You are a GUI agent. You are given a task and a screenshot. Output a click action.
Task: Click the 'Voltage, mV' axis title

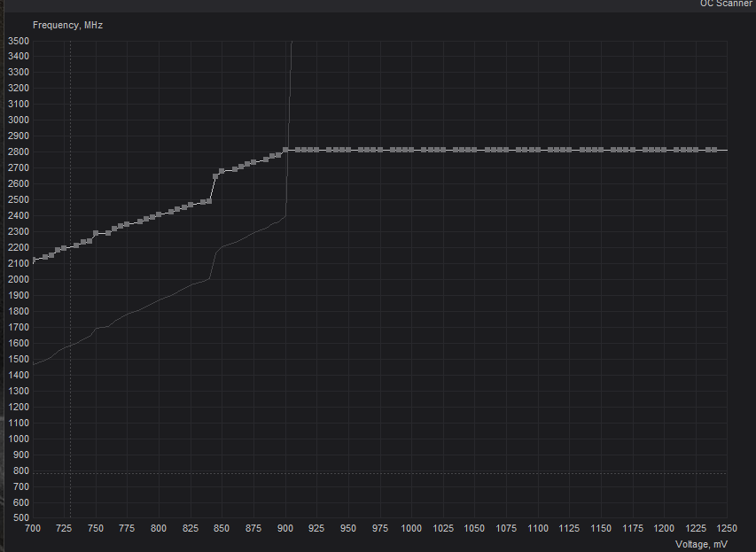[x=702, y=544]
